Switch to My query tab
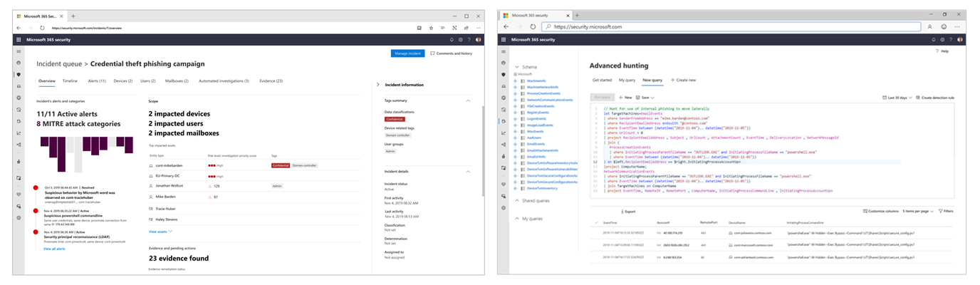Screen dimensions: 980x285 pyautogui.click(x=627, y=80)
